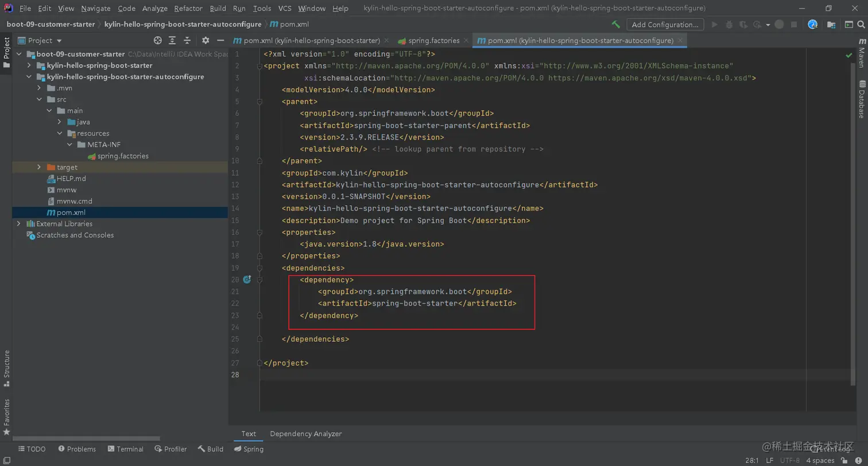Click the Search Everywhere magnifier icon
The image size is (868, 466).
tap(862, 25)
